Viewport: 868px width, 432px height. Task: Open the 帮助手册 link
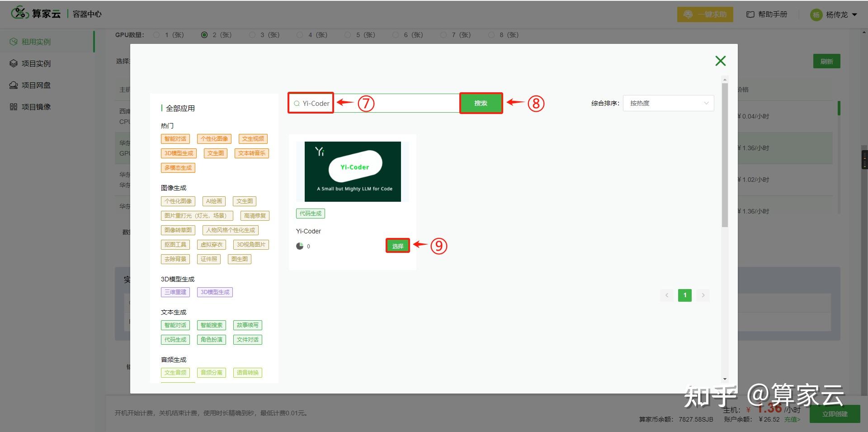767,14
